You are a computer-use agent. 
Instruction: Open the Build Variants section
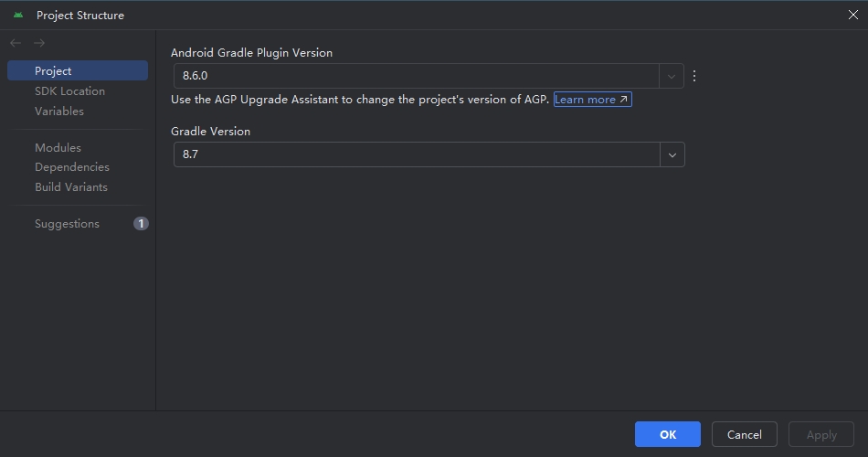point(71,187)
